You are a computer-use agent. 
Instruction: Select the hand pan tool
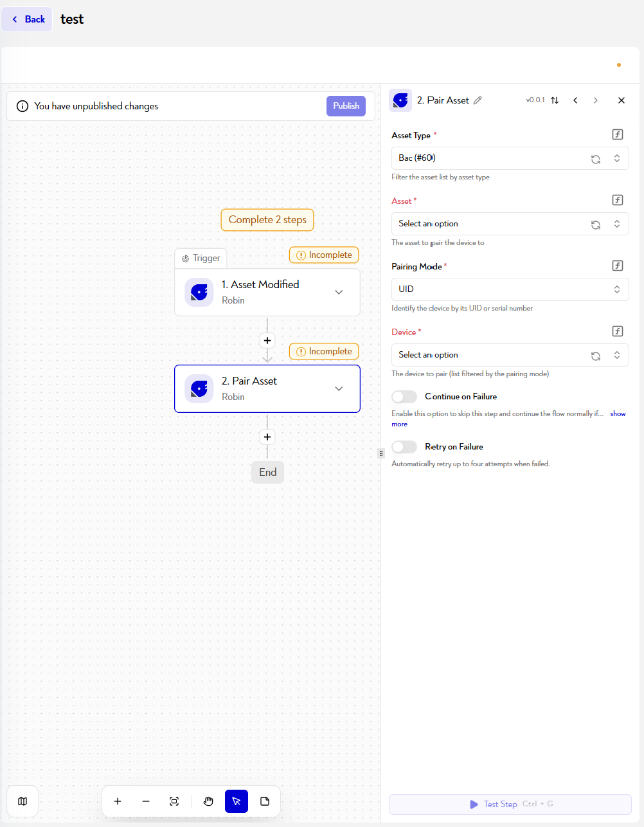point(208,801)
